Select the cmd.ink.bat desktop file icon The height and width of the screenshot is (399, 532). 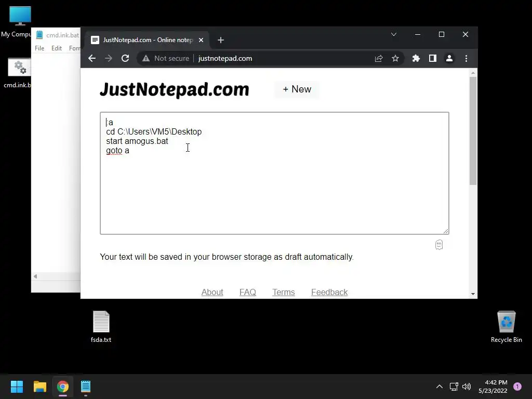tap(17, 73)
